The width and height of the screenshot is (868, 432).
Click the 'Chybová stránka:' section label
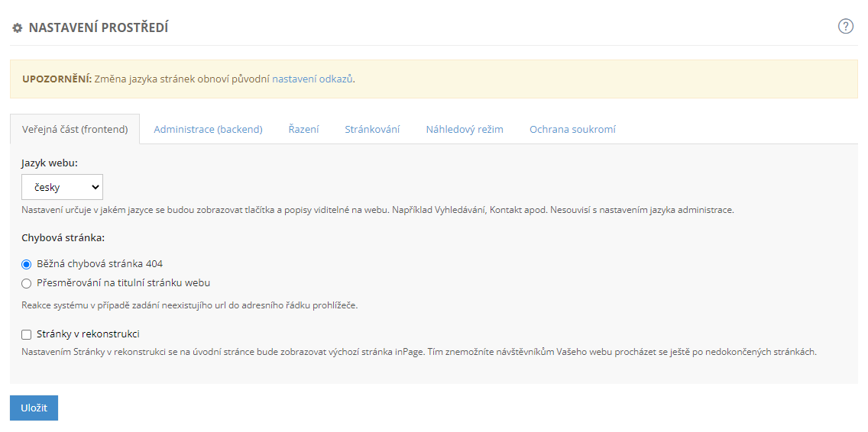pos(63,237)
